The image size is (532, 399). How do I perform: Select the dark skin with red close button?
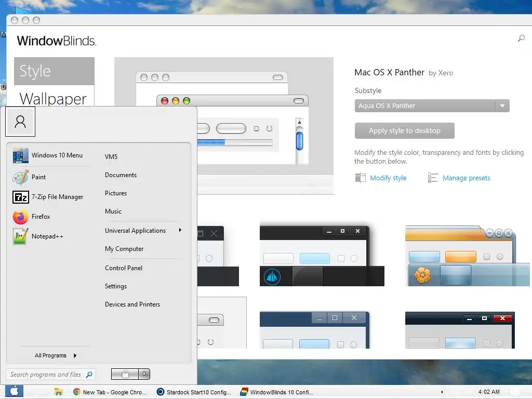click(460, 330)
